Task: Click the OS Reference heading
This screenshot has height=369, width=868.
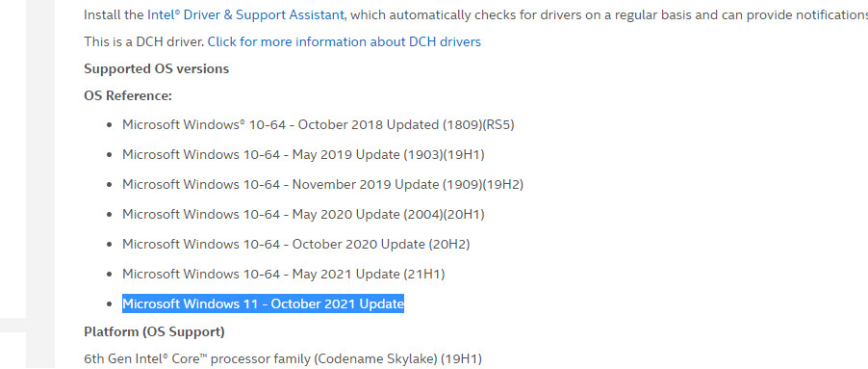Action: (128, 95)
